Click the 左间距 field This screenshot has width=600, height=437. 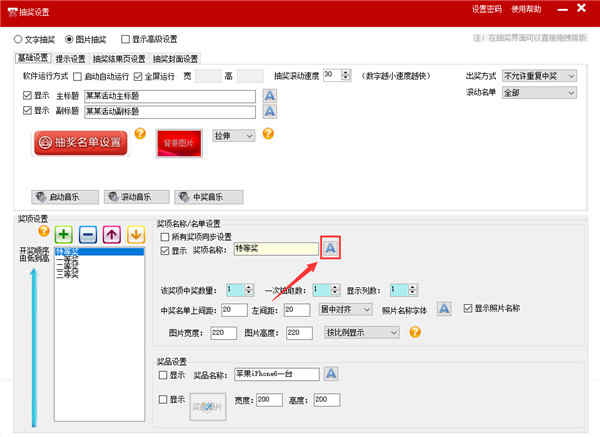297,310
